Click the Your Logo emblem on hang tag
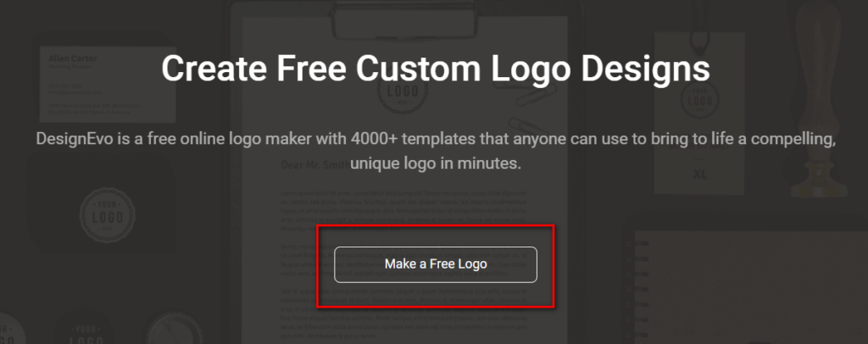This screenshot has width=868, height=344. [700, 98]
